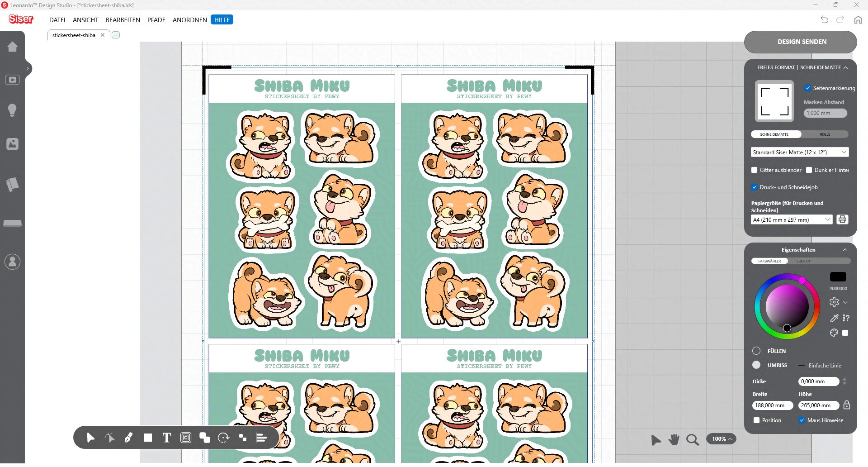
Task: Click the black #000000 color swatch
Action: (x=838, y=277)
